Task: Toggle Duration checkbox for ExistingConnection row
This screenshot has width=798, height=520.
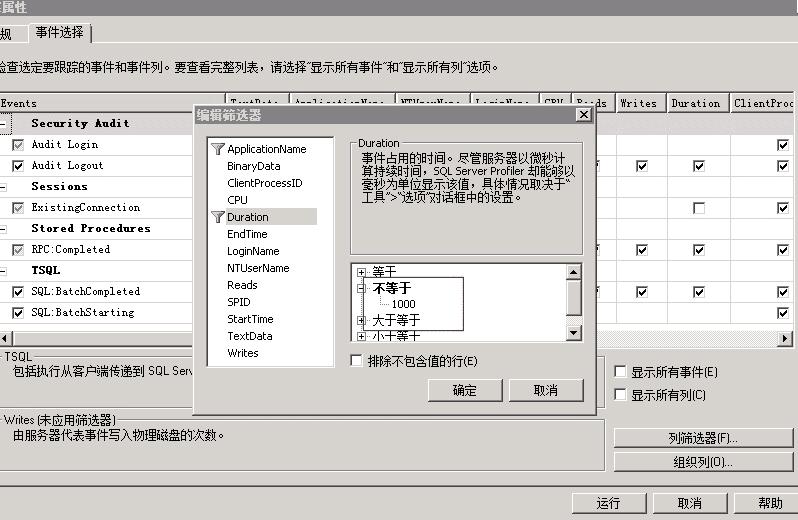Action: (699, 208)
